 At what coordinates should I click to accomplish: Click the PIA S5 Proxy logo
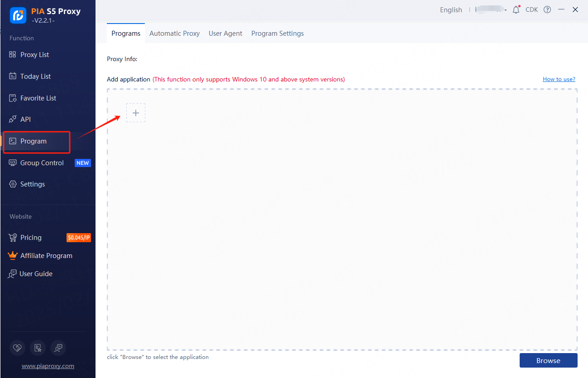[18, 15]
